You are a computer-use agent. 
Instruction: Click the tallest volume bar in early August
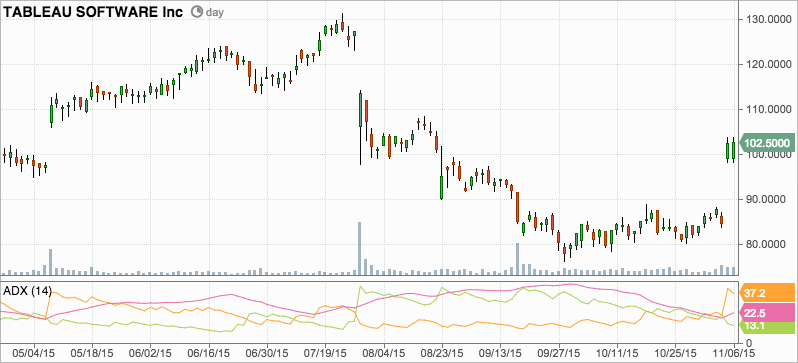click(x=359, y=248)
